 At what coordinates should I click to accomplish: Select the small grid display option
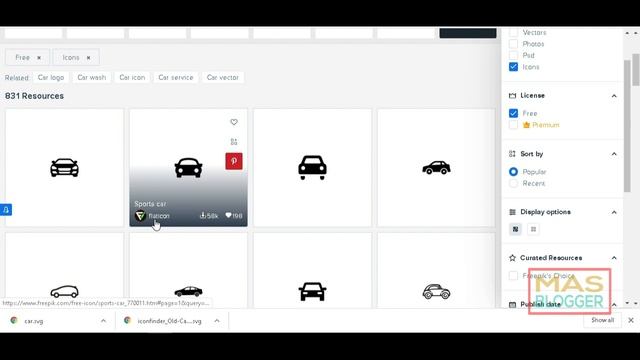point(533,229)
